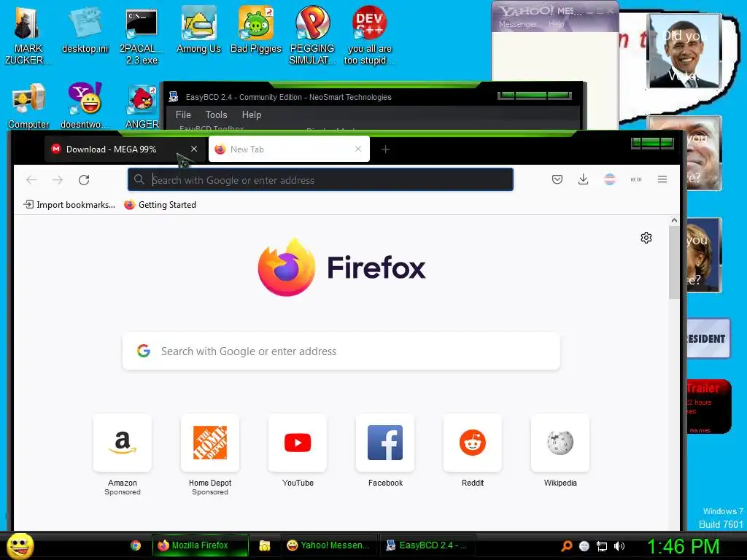This screenshot has width=747, height=560.
Task: Select the Dev-C++ 'you all are too stupid' icon
Action: 369,35
